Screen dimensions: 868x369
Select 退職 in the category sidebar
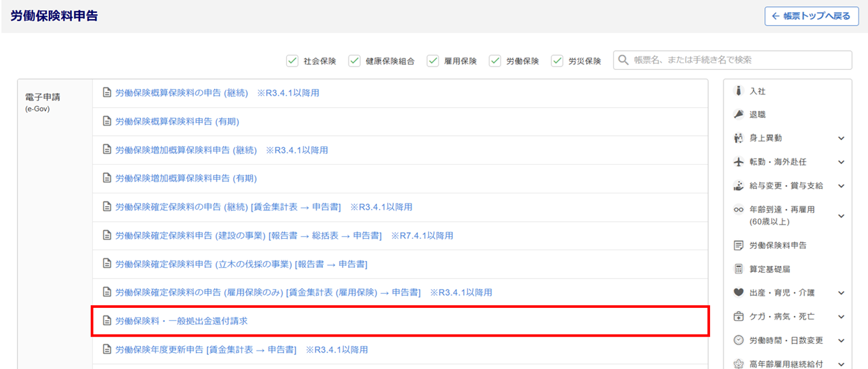(757, 115)
